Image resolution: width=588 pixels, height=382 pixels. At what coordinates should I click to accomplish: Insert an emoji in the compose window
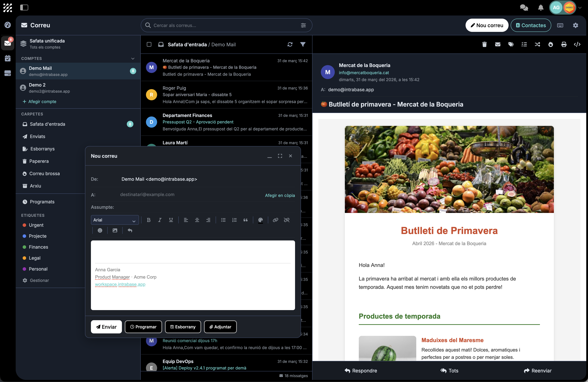pos(100,230)
